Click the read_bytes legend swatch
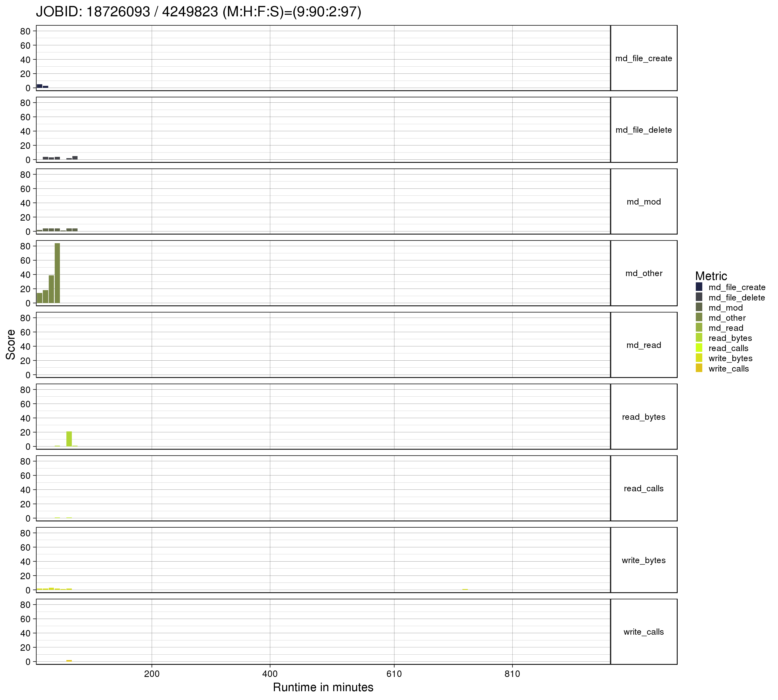 (x=699, y=338)
